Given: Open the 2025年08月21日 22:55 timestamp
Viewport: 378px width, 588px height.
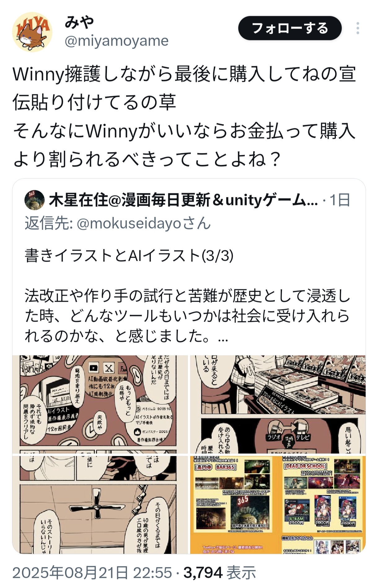Looking at the screenshot, I should tap(92, 573).
